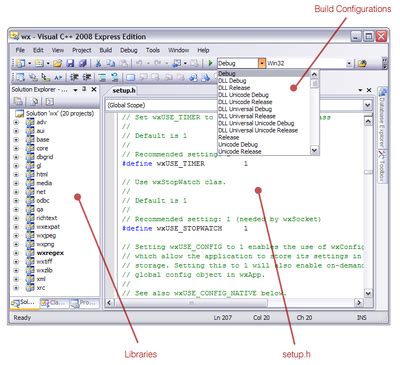Click the Increase Indent icon
Screen dimensions: 400x365
point(87,77)
